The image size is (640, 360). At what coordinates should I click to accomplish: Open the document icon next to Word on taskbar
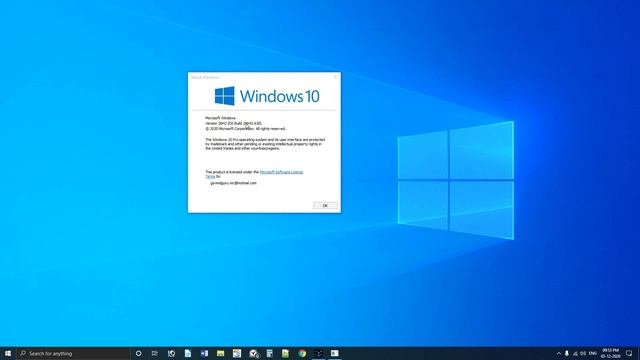tap(188, 353)
